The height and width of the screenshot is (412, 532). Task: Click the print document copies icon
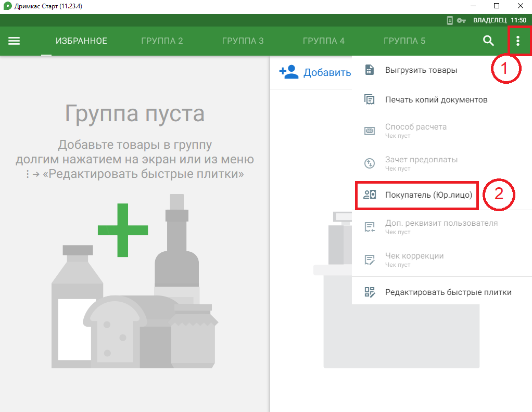pyautogui.click(x=370, y=100)
